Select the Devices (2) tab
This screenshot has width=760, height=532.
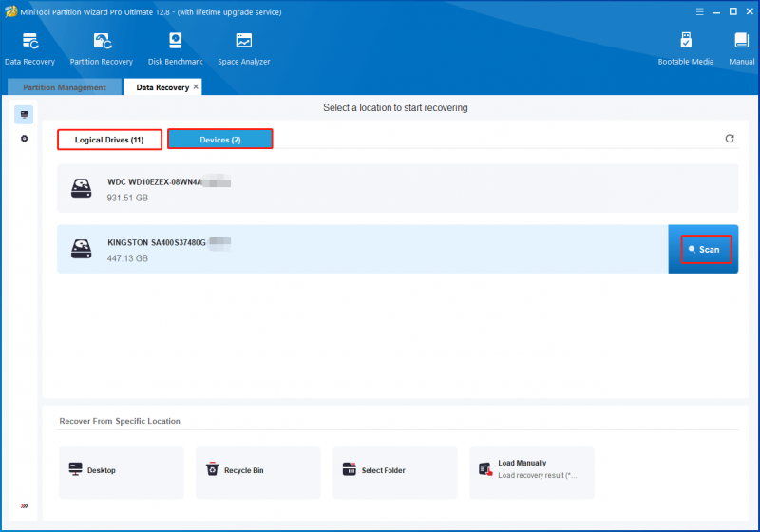[x=220, y=139]
